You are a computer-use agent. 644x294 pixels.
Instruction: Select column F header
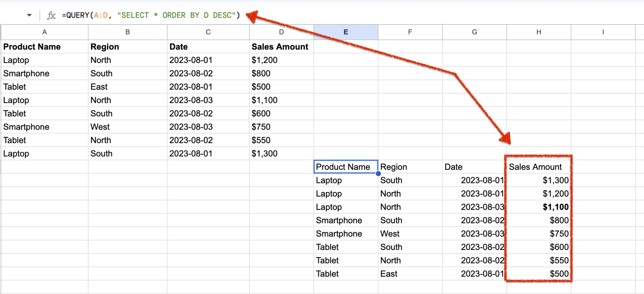[410, 32]
